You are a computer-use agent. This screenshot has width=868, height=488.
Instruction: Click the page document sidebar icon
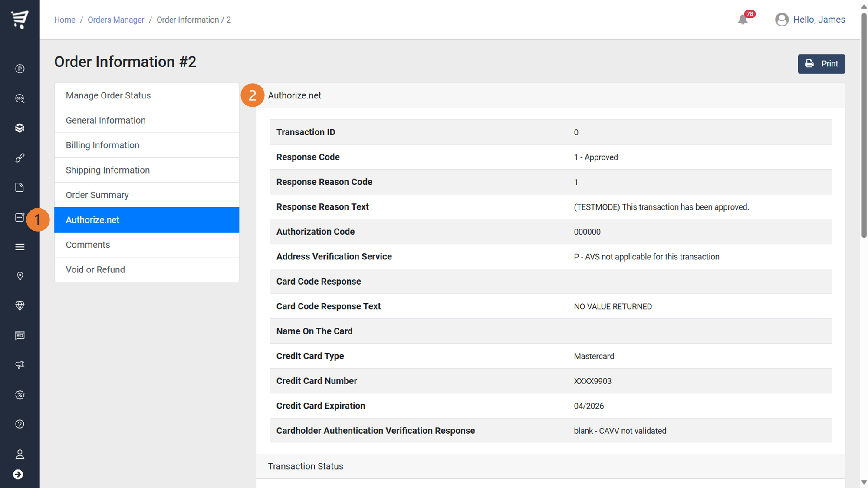(x=20, y=187)
